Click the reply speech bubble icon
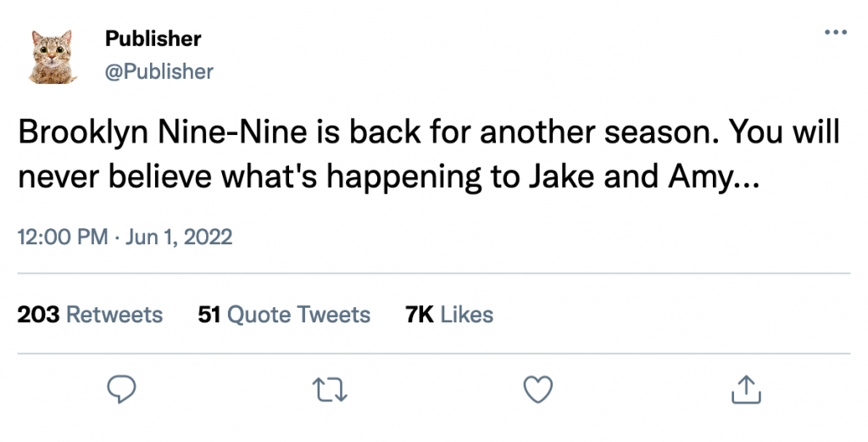Image resolution: width=868 pixels, height=442 pixels. click(x=123, y=389)
